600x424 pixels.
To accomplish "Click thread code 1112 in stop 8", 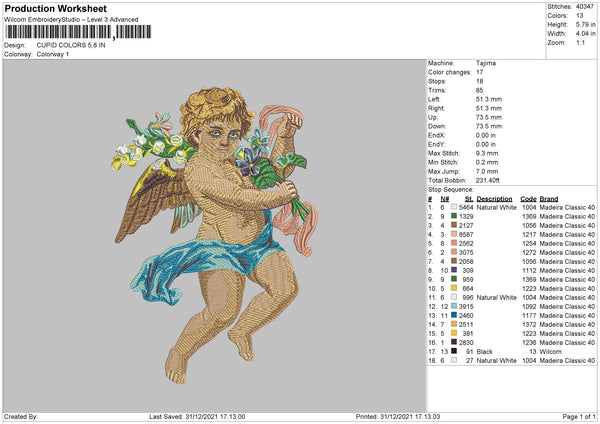I will [529, 271].
